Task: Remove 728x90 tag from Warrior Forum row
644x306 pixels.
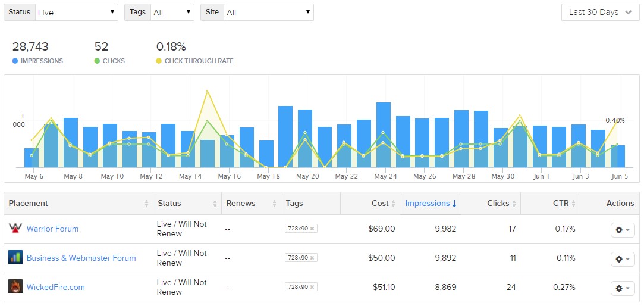Action: (312, 229)
